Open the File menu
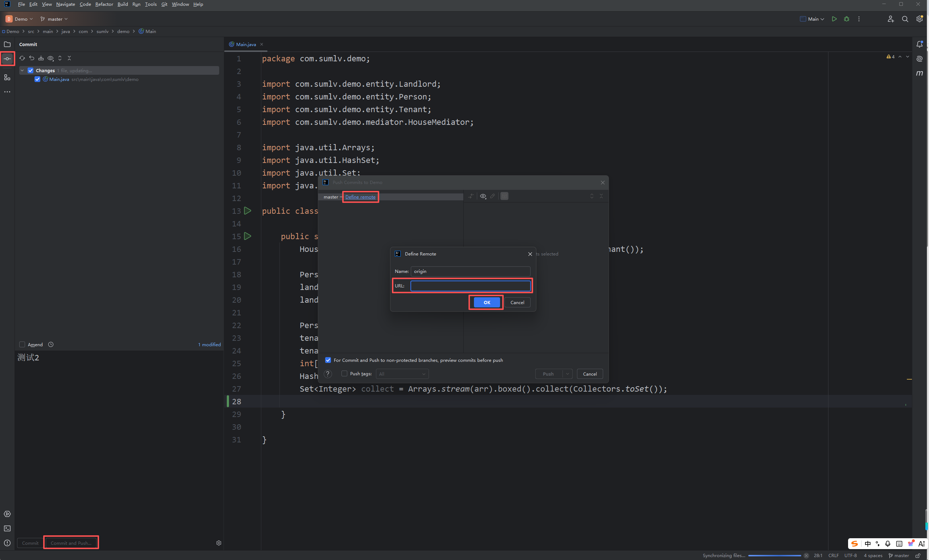Image resolution: width=929 pixels, height=560 pixels. point(21,4)
